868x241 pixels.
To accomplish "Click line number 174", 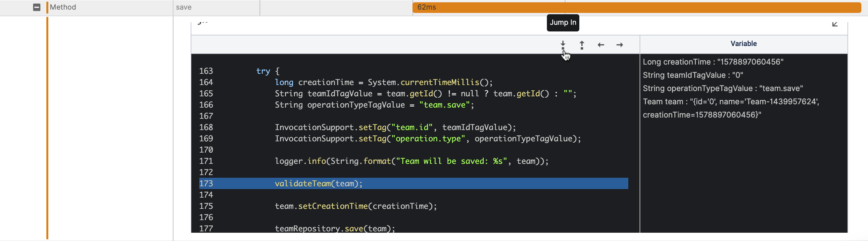I will pyautogui.click(x=206, y=195).
